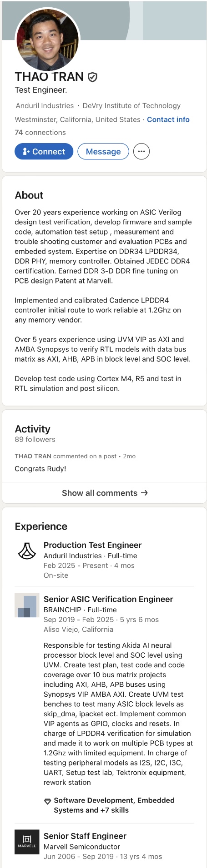
Task: Open Thao Tran's profile photo
Action: point(48,40)
